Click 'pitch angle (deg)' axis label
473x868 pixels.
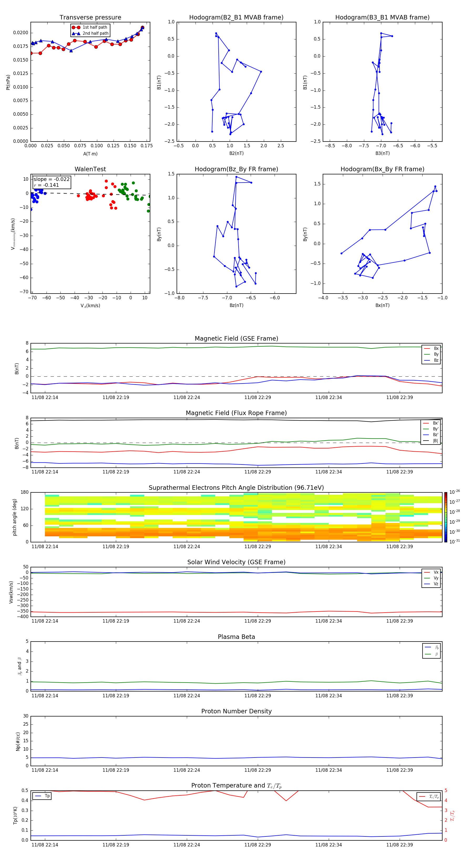(x=14, y=517)
